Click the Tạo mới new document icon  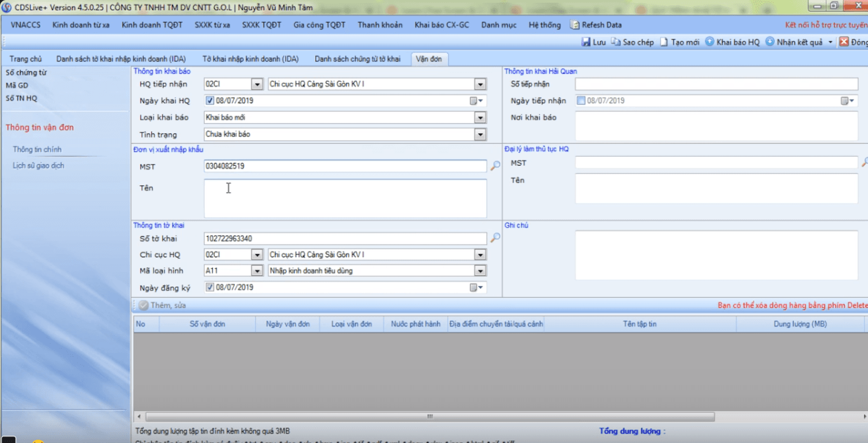point(664,42)
